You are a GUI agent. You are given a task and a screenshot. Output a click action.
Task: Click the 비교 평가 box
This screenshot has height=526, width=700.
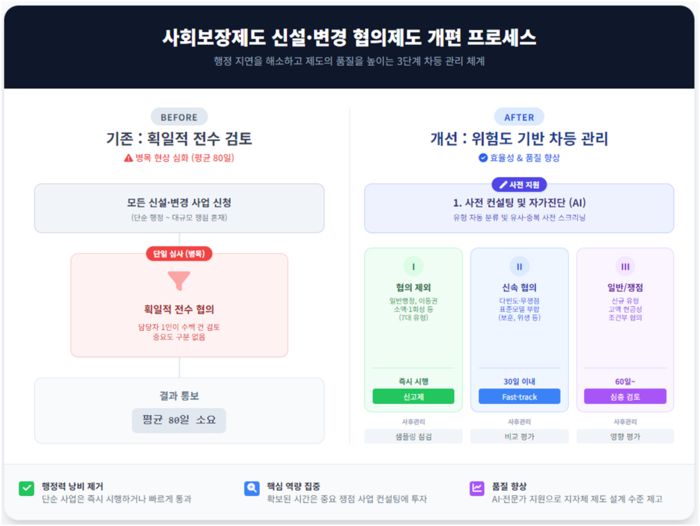[x=519, y=437]
